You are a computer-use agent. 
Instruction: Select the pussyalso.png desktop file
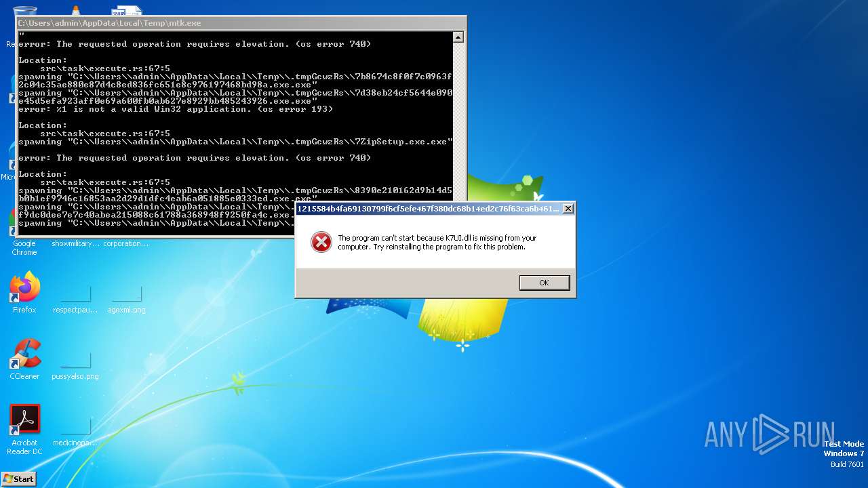(75, 365)
